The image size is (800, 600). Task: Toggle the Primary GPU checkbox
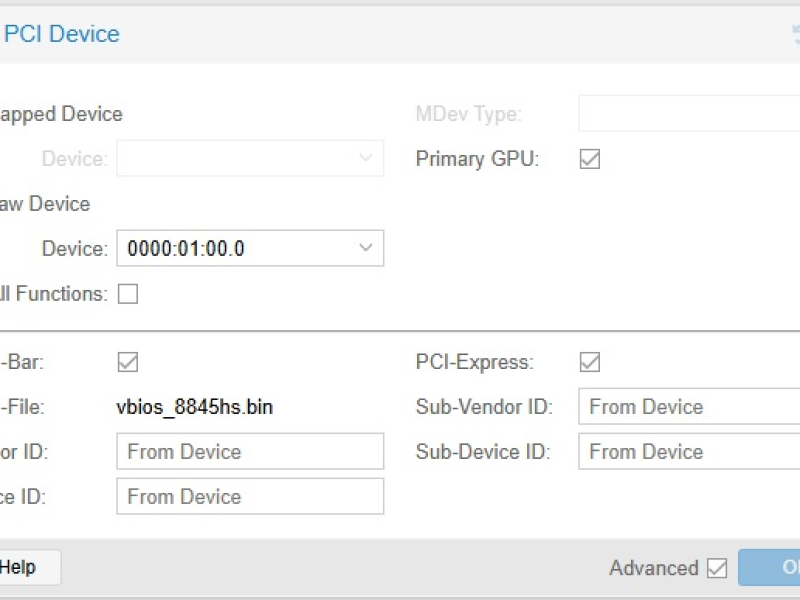(590, 159)
